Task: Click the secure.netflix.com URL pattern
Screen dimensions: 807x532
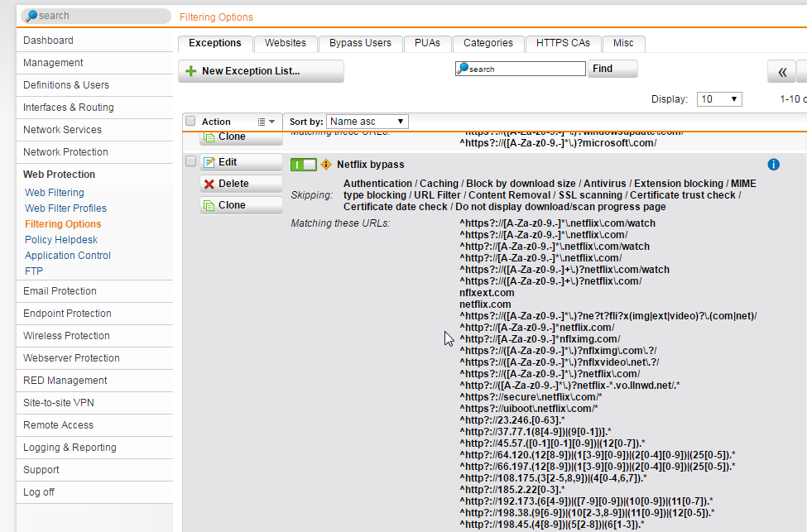Action: [x=531, y=397]
